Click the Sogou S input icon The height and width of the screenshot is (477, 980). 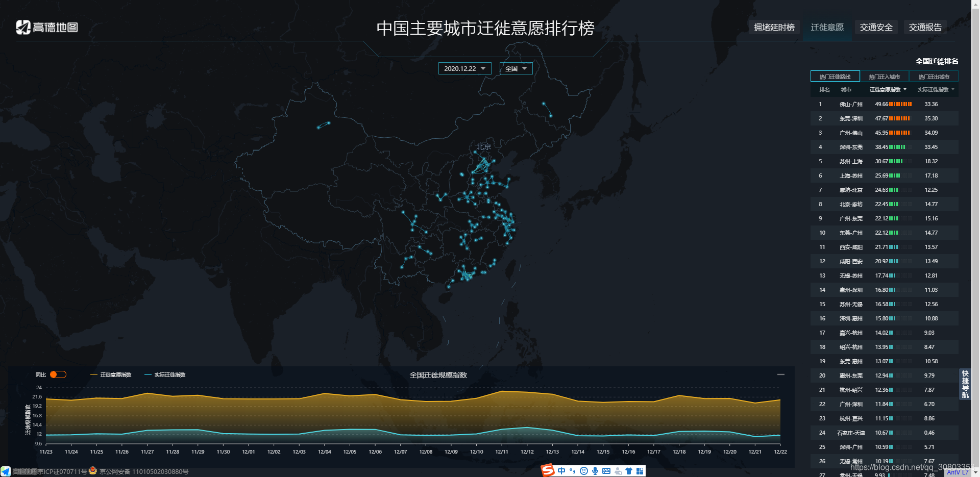(x=548, y=470)
